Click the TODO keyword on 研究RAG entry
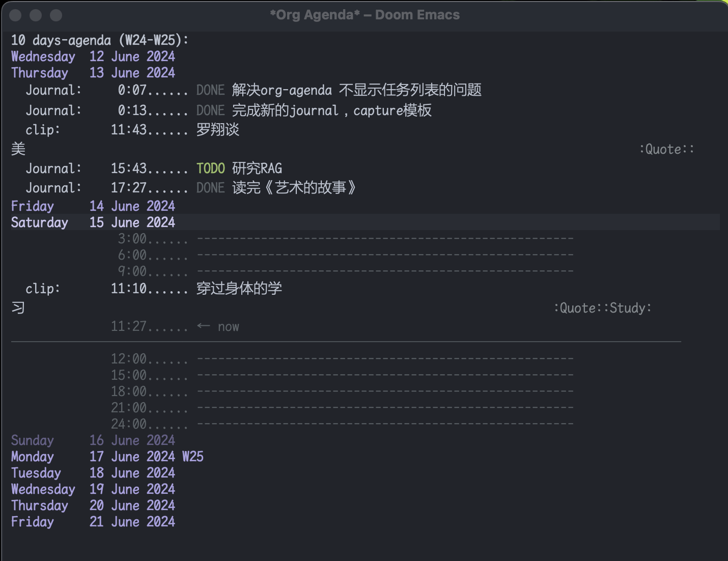Image resolution: width=728 pixels, height=561 pixels. tap(210, 169)
